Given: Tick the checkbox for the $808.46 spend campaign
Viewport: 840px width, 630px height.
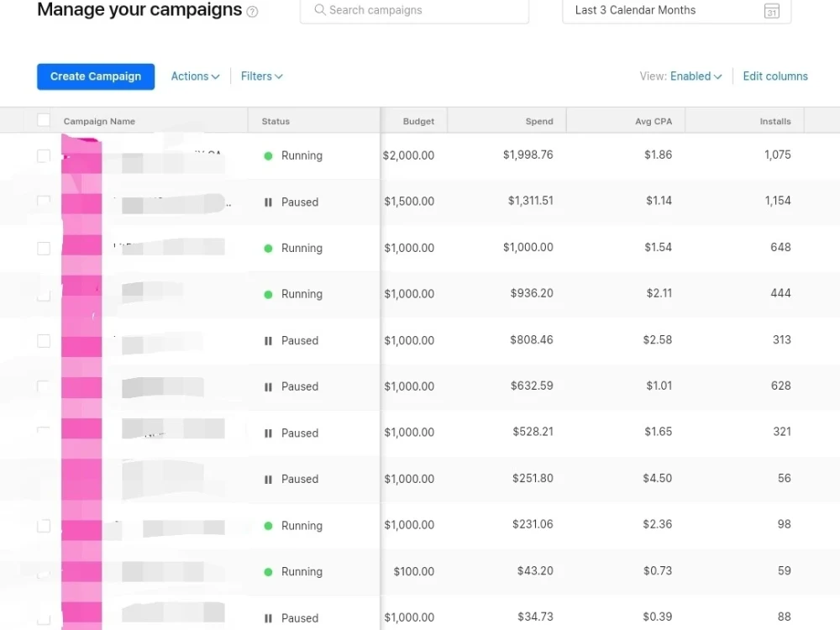Looking at the screenshot, I should coord(44,341).
